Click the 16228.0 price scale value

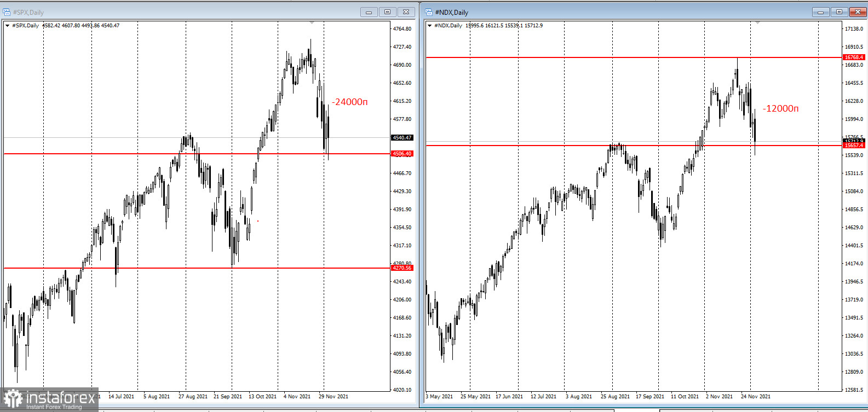(854, 101)
